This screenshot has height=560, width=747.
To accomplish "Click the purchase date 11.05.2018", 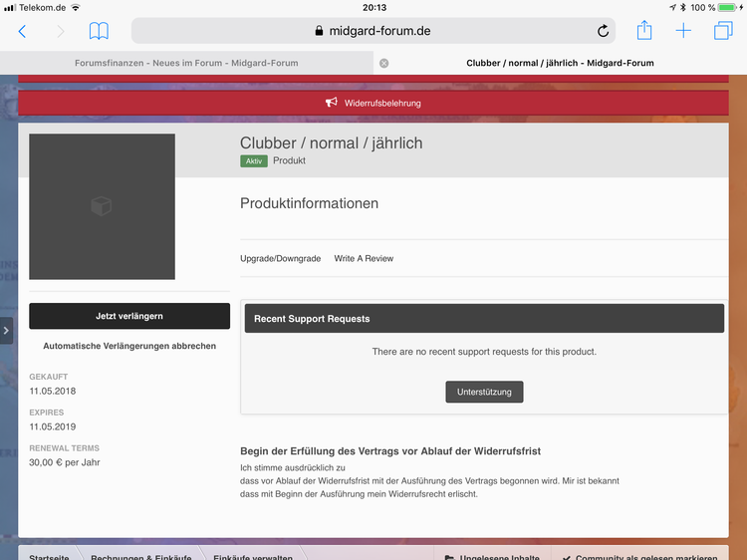I will click(x=53, y=392).
